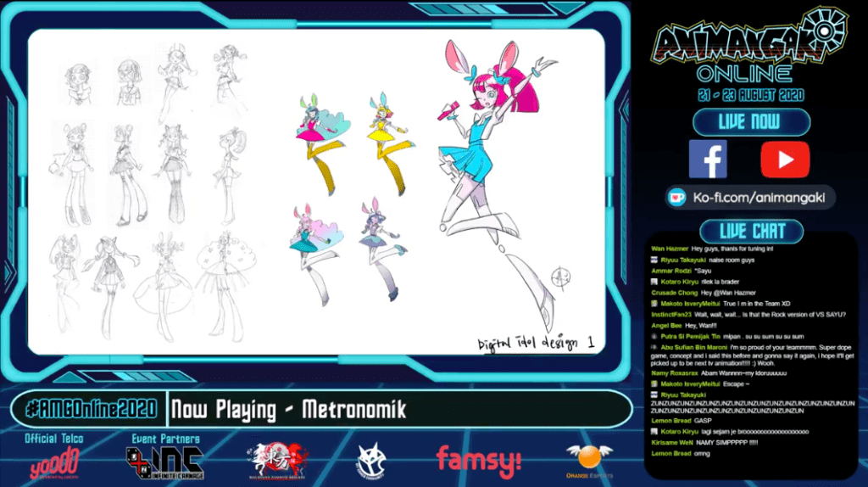This screenshot has height=487, width=868.
Task: Click Lemon Bread's omng message
Action: [681, 453]
